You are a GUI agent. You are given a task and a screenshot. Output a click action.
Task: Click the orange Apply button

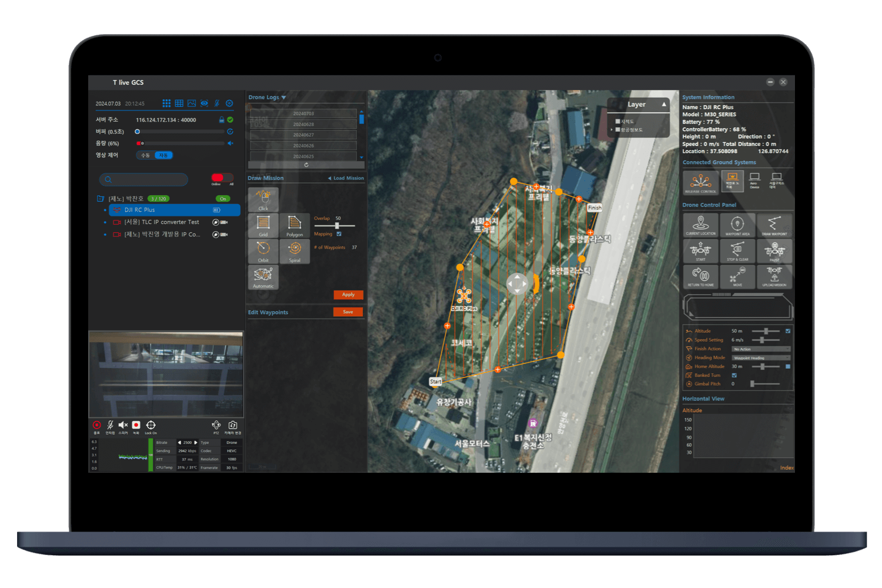pos(348,295)
